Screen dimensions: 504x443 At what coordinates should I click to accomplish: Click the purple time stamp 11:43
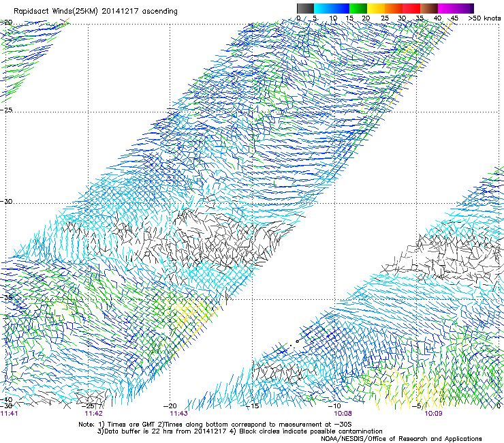coord(178,414)
